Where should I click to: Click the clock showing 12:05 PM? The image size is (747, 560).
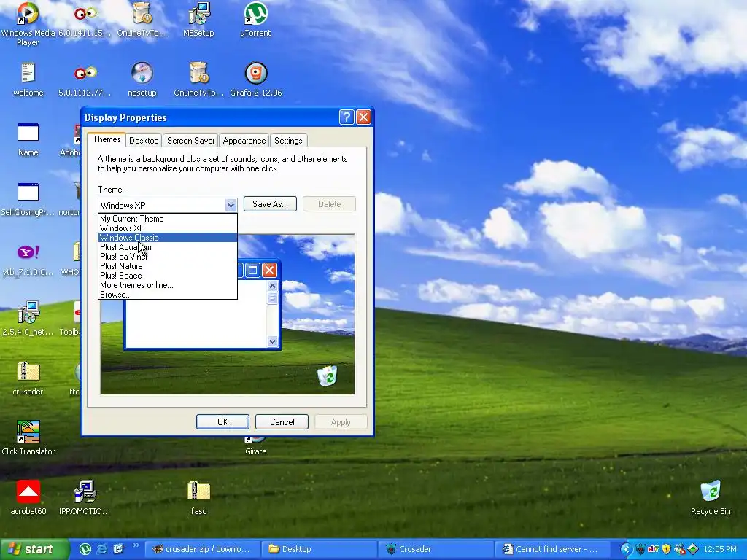[720, 550]
